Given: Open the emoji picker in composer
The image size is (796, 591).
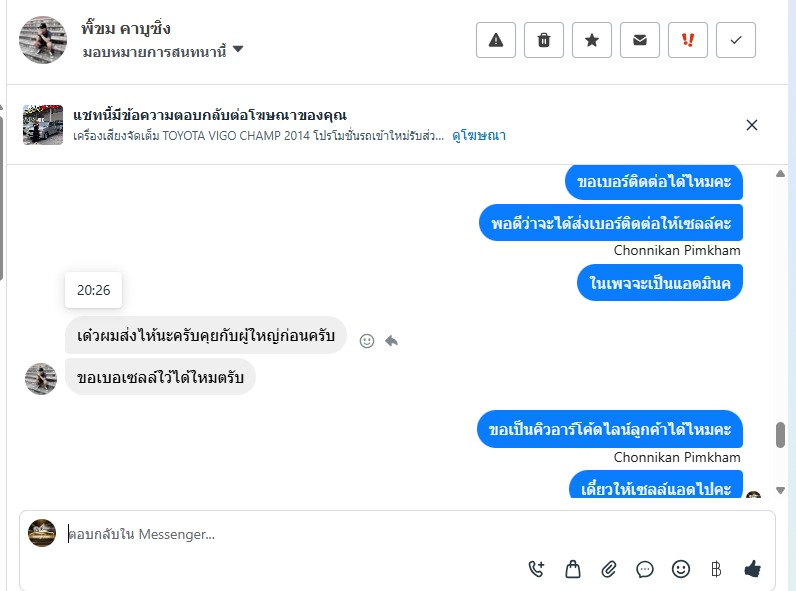Looking at the screenshot, I should click(681, 569).
